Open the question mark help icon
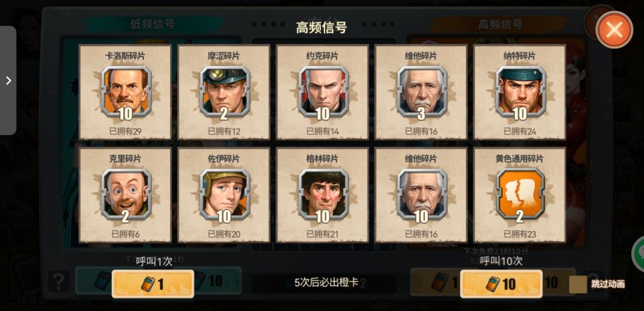The image size is (644, 311). [59, 282]
